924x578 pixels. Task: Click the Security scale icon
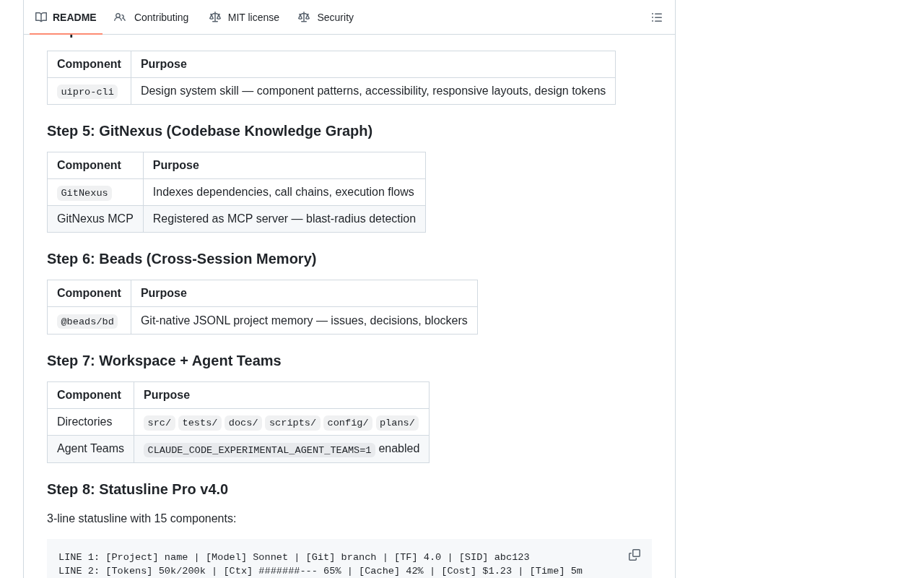point(304,17)
